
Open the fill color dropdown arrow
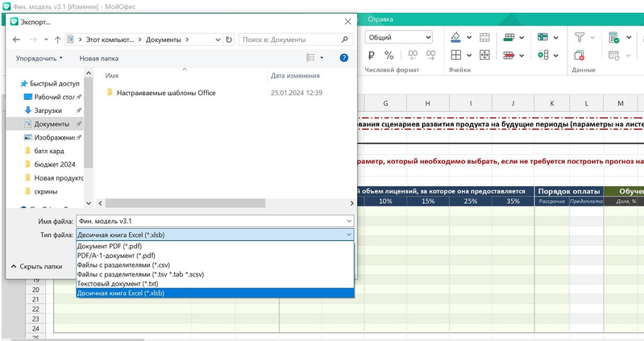point(469,37)
